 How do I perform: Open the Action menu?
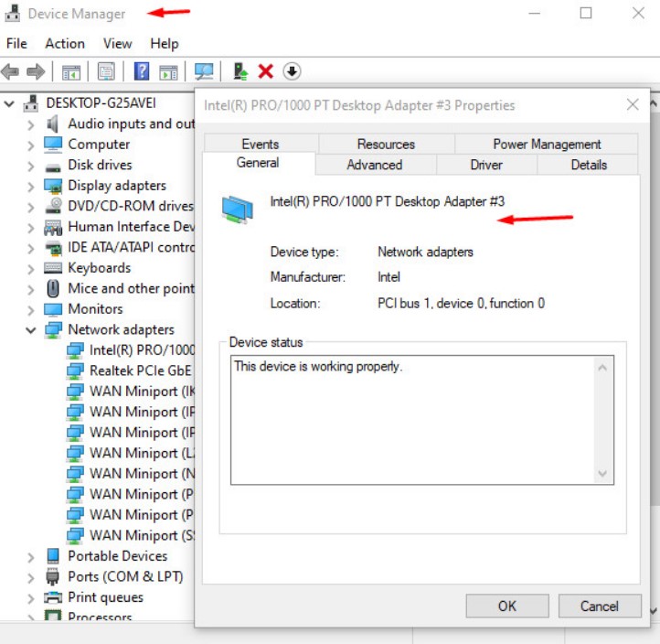[x=65, y=44]
